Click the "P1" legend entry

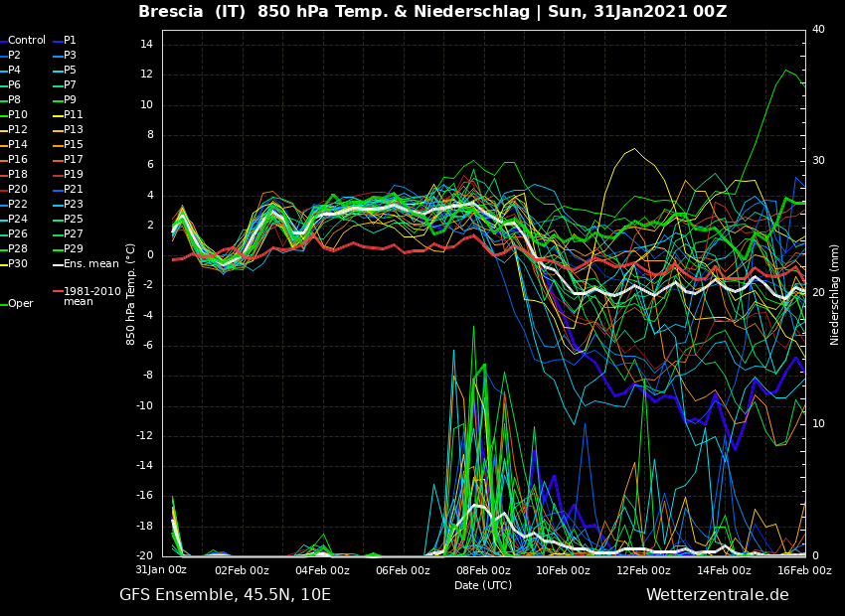(x=66, y=41)
